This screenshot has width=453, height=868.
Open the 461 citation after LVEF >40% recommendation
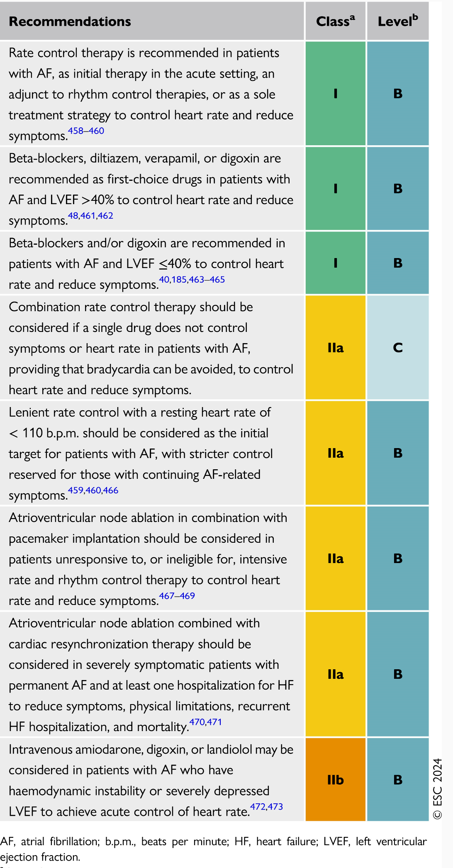pyautogui.click(x=88, y=216)
